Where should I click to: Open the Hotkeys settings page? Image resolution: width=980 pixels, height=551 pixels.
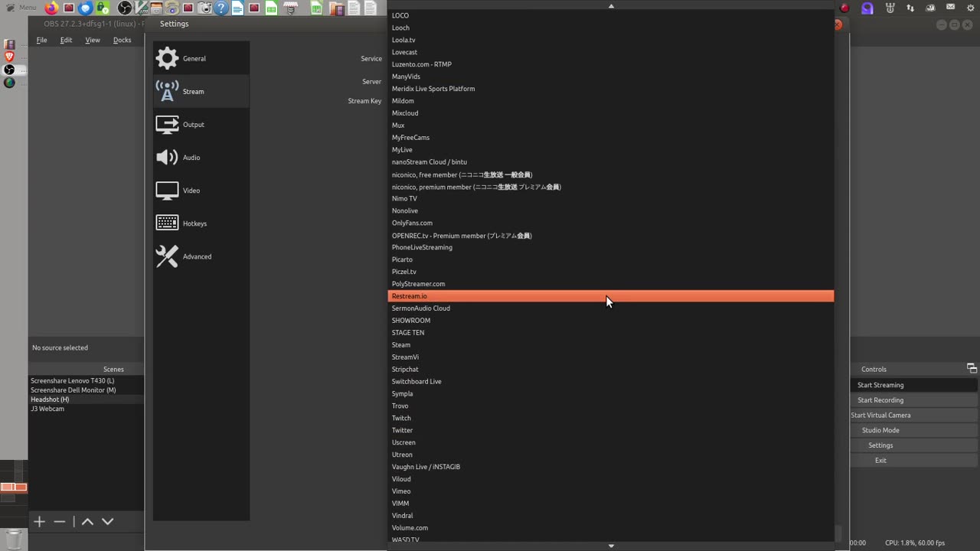point(201,223)
